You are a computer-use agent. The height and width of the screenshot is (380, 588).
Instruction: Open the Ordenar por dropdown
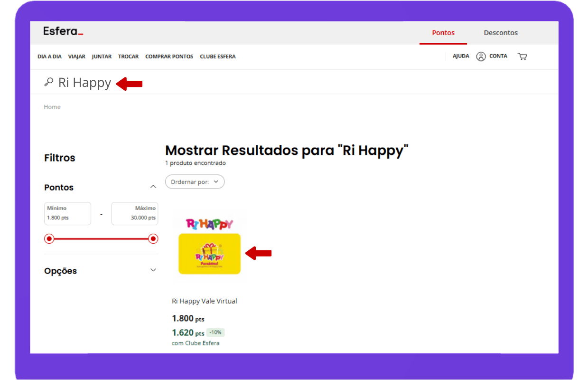coord(195,182)
